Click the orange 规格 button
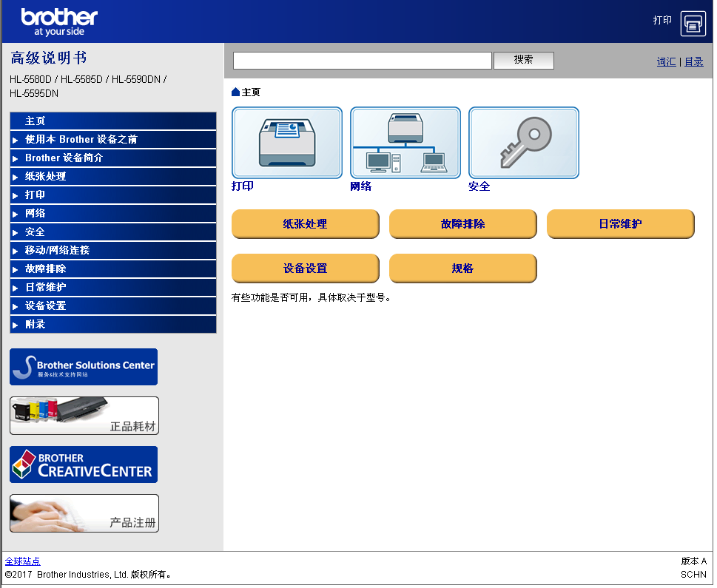 coord(462,268)
